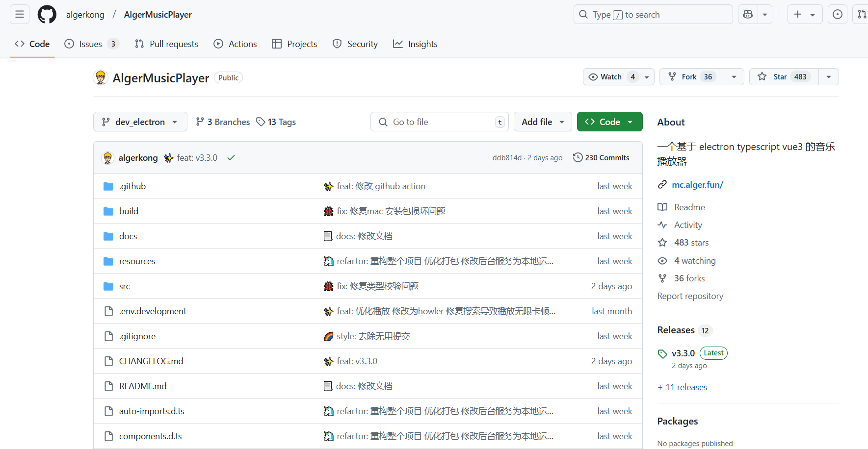Expand the Copilot dropdown arrow in header
Viewport: 868px width, 449px height.
(765, 14)
